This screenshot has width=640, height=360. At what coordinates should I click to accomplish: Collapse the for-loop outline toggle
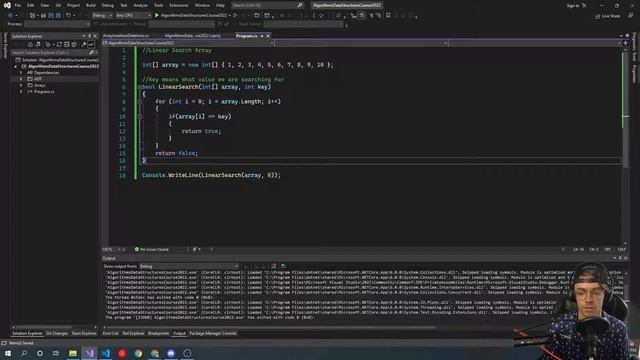tap(140, 102)
